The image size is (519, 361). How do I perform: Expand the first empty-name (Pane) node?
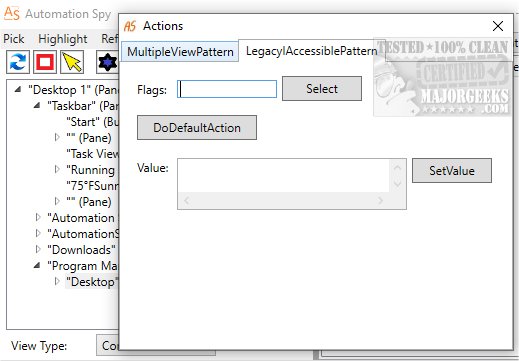57,137
